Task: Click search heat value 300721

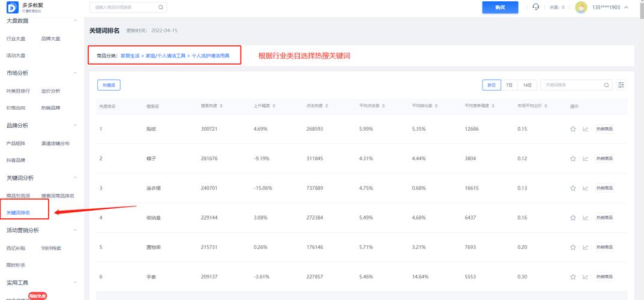Action: pos(209,129)
